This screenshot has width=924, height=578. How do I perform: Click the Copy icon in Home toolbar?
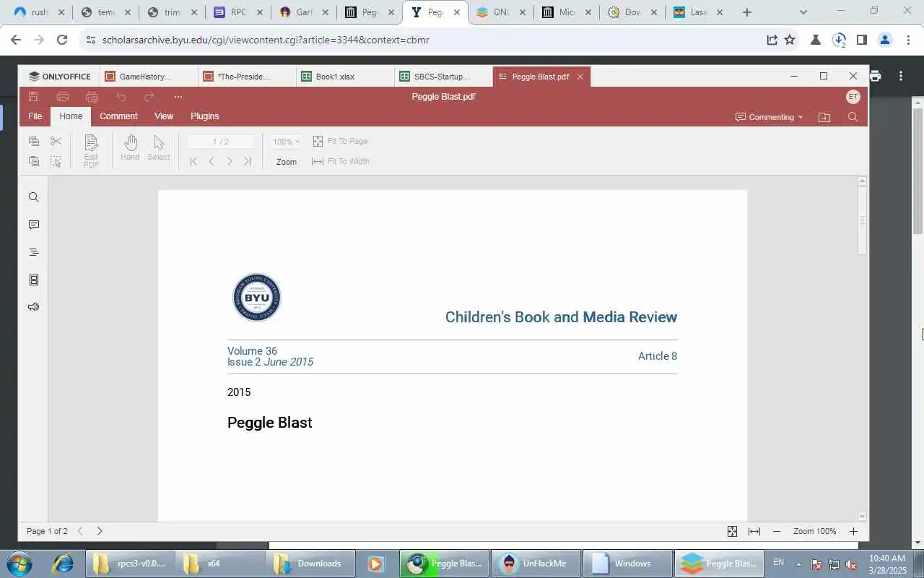coord(34,141)
